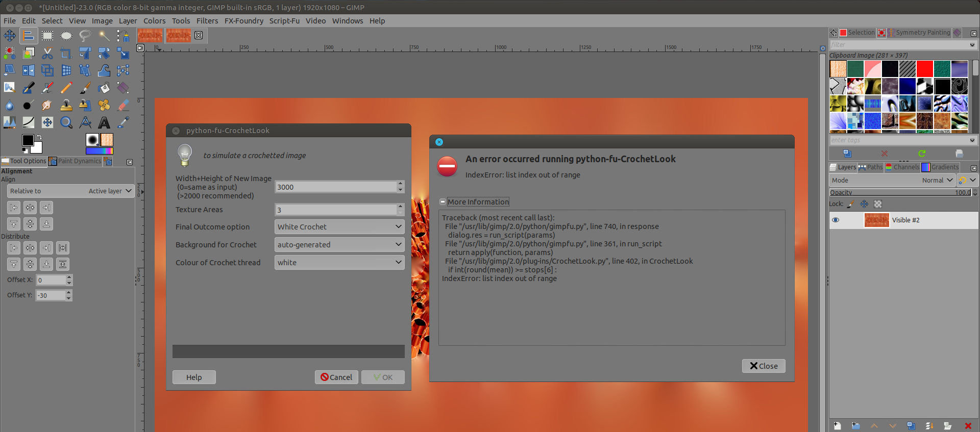Click the foreground black color swatch
This screenshot has height=432, width=980.
click(x=28, y=140)
